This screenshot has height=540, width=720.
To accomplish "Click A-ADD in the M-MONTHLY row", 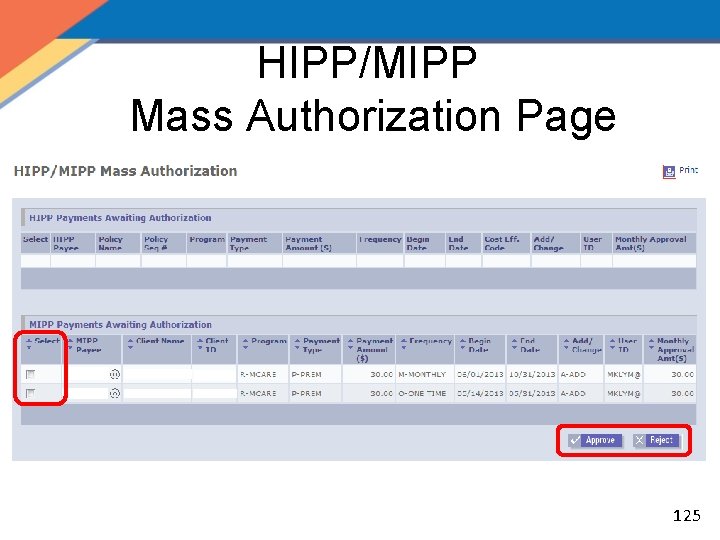I will [573, 374].
